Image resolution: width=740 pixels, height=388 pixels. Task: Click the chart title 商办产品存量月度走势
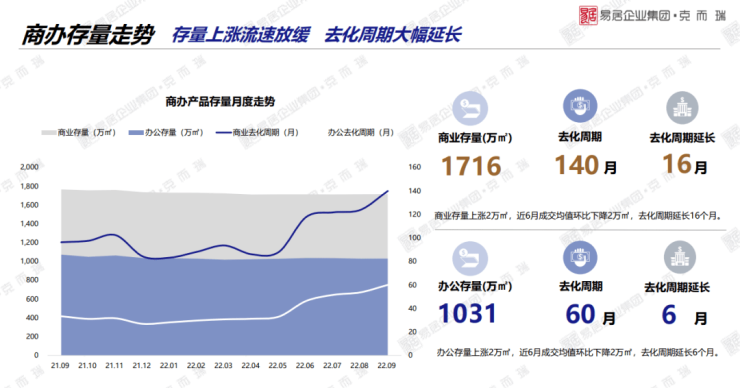[220, 101]
